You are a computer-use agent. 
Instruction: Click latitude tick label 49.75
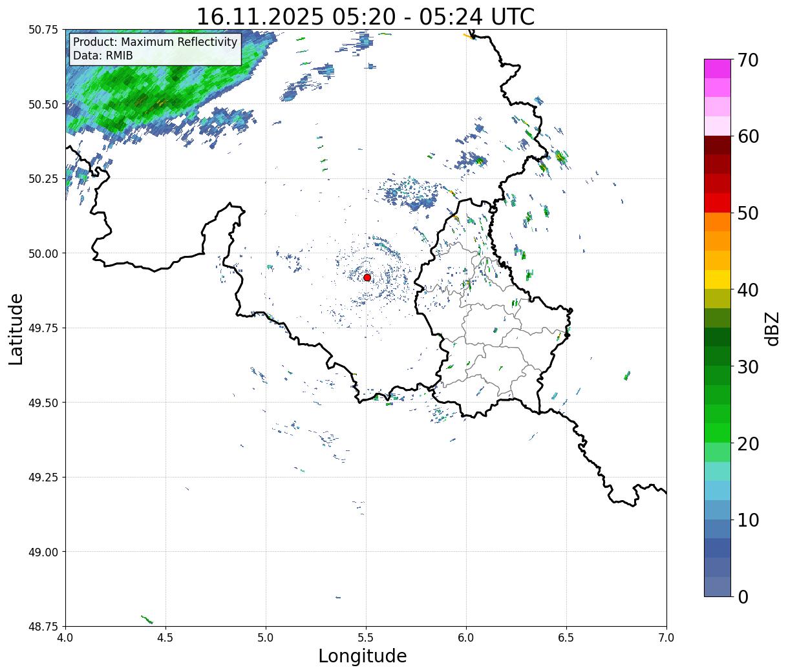(x=43, y=328)
